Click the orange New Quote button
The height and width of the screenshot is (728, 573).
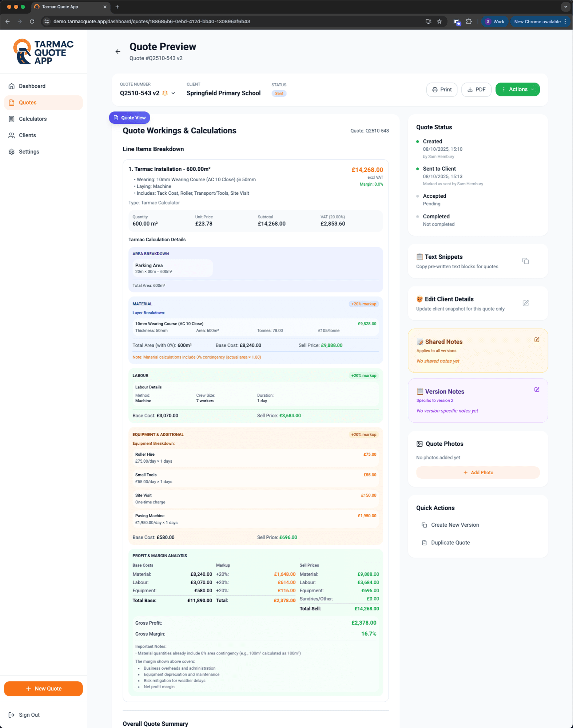tap(43, 689)
